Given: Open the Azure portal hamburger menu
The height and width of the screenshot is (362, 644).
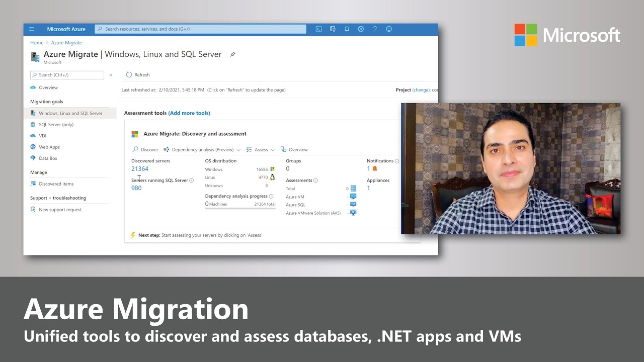Looking at the screenshot, I should [x=32, y=29].
